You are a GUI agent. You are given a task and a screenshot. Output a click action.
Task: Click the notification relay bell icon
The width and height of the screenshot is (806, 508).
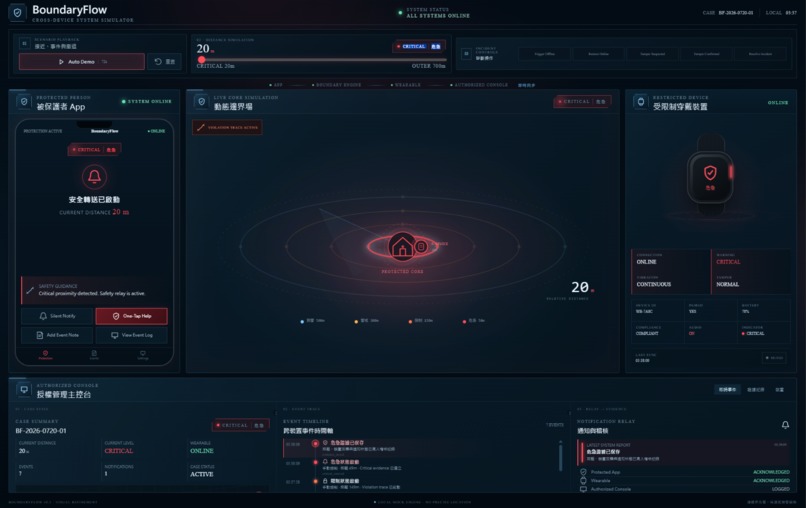click(785, 425)
